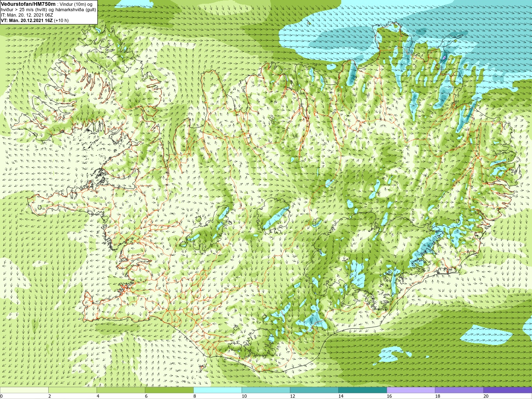This screenshot has width=532, height=399.
Task: Click the legend scale label "14"
Action: (341, 396)
